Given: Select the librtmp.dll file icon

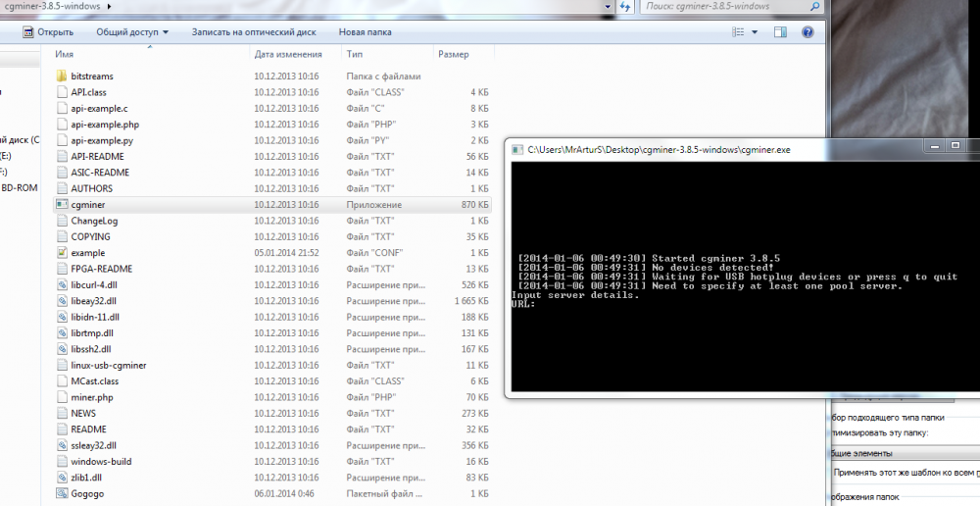Looking at the screenshot, I should [61, 332].
